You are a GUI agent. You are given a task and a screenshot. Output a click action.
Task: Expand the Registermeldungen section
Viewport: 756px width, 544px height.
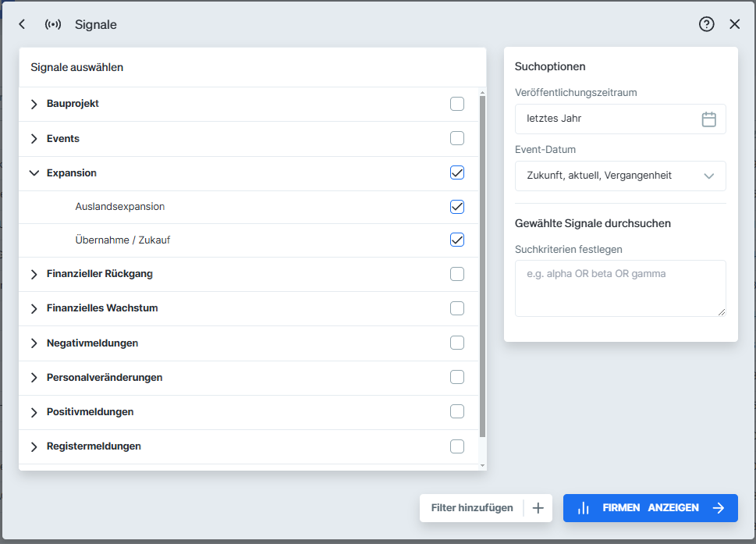(34, 446)
